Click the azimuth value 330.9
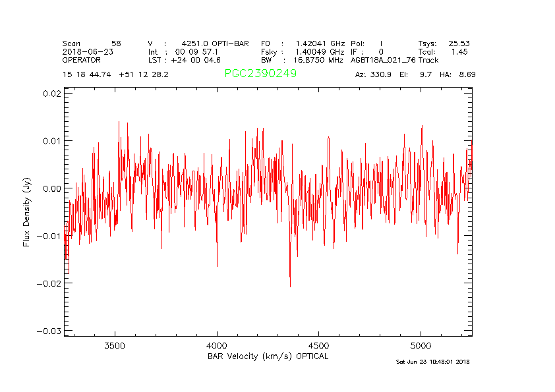Screen dimensions: 555x392 [x=382, y=74]
